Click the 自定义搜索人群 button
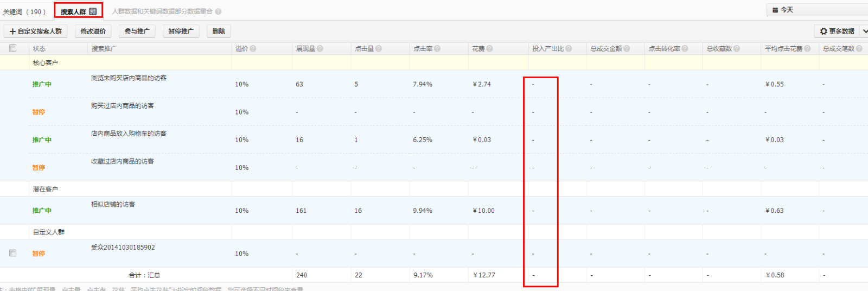 point(36,31)
